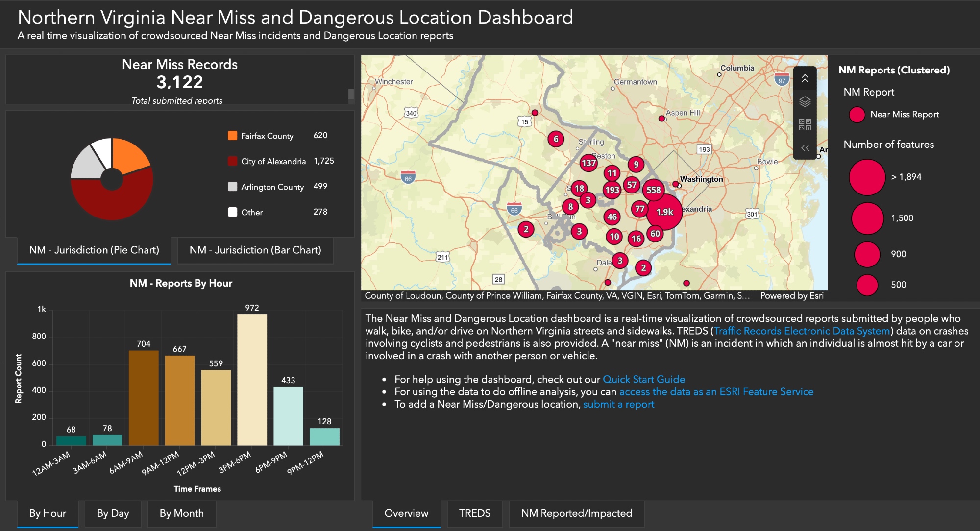Select the 137 cluster near Reston
Screen dimensions: 980x531
point(588,163)
